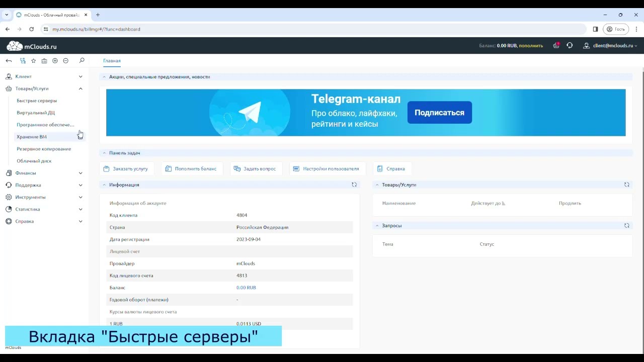Click the briefcase icon in sidebar toolbar
This screenshot has height=362, width=644.
tap(44, 61)
